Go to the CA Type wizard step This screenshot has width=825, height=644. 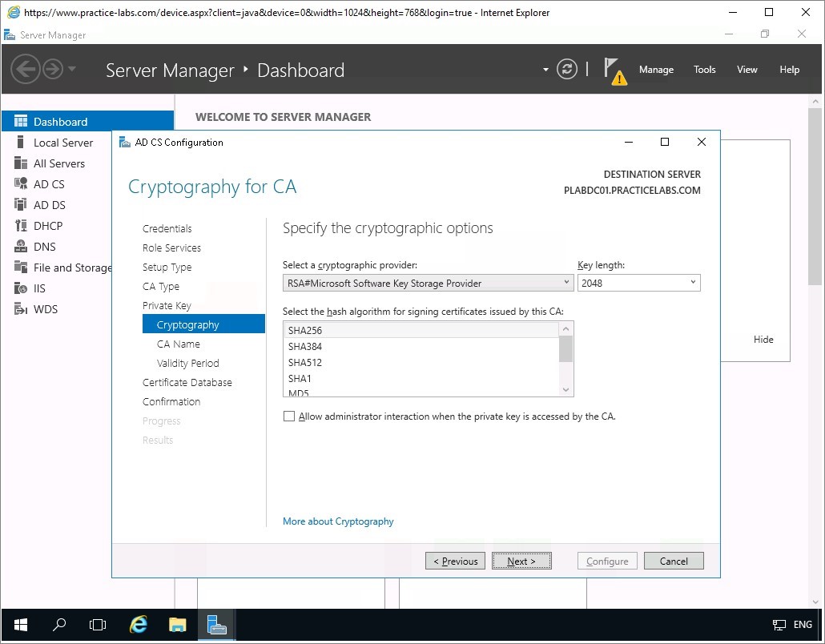pyautogui.click(x=160, y=286)
